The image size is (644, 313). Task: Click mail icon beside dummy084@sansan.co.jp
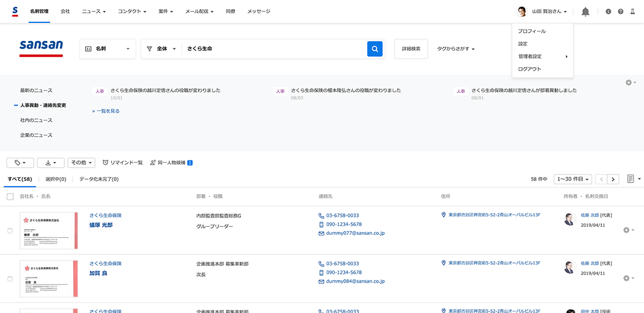321,281
